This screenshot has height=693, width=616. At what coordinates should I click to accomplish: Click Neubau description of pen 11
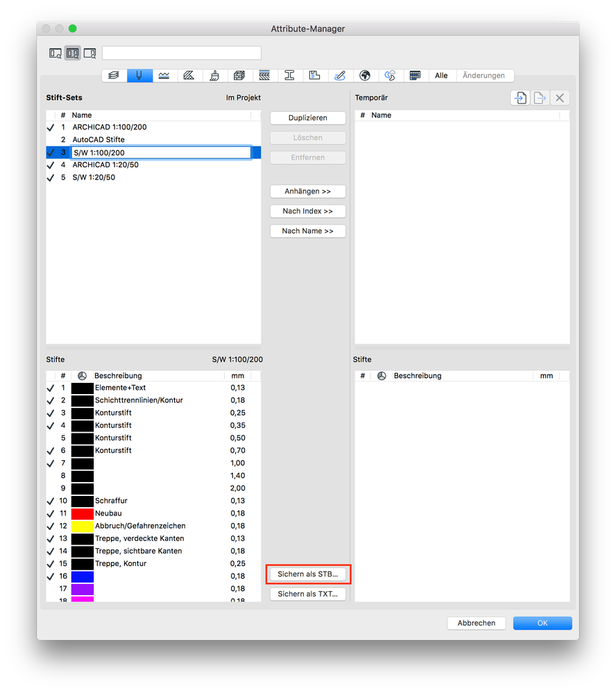click(x=108, y=513)
